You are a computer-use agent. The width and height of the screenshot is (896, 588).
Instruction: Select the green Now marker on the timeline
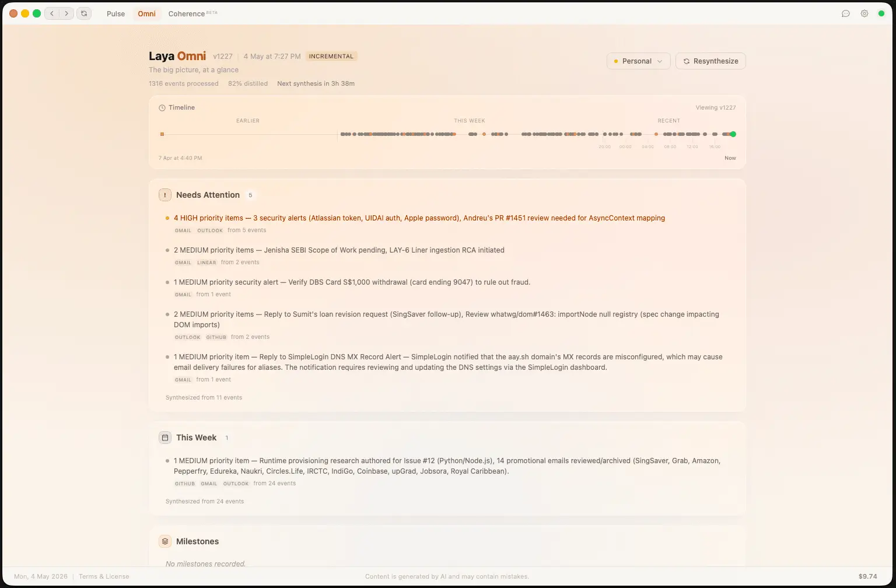[733, 134]
